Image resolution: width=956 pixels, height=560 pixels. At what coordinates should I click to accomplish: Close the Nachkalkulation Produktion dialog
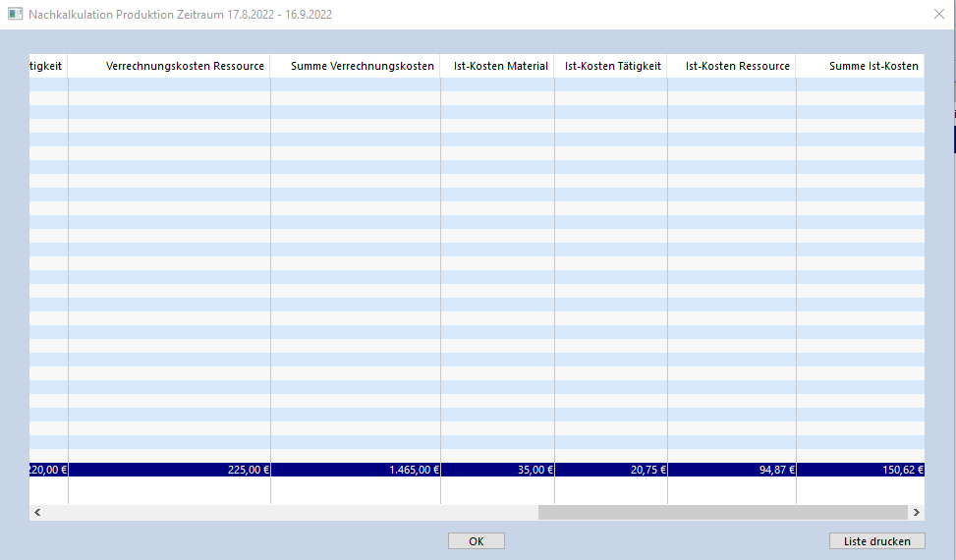[x=938, y=14]
